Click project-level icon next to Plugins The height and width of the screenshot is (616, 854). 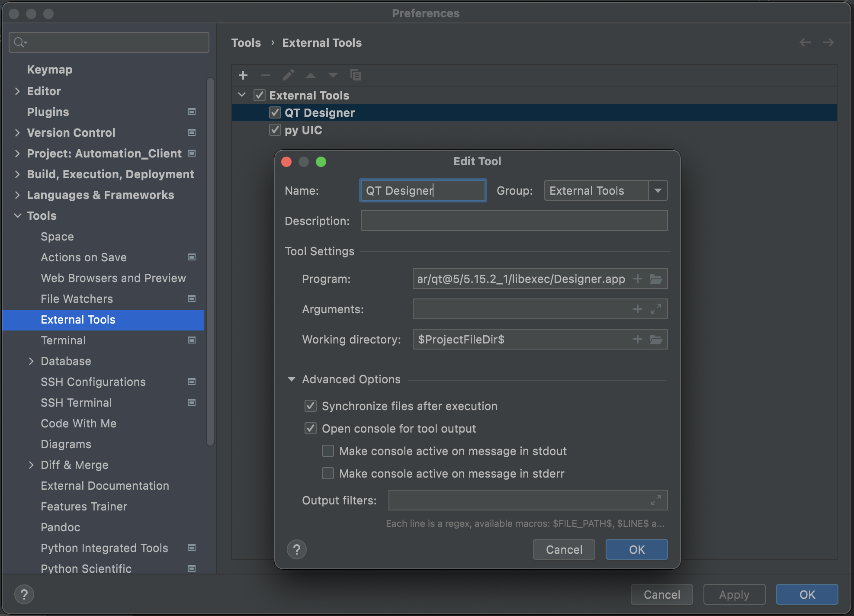click(192, 112)
